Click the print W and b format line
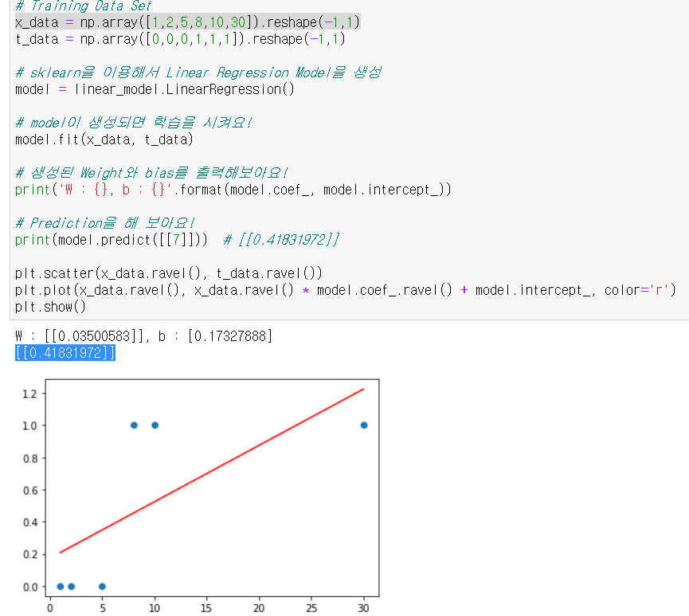 coord(233,190)
